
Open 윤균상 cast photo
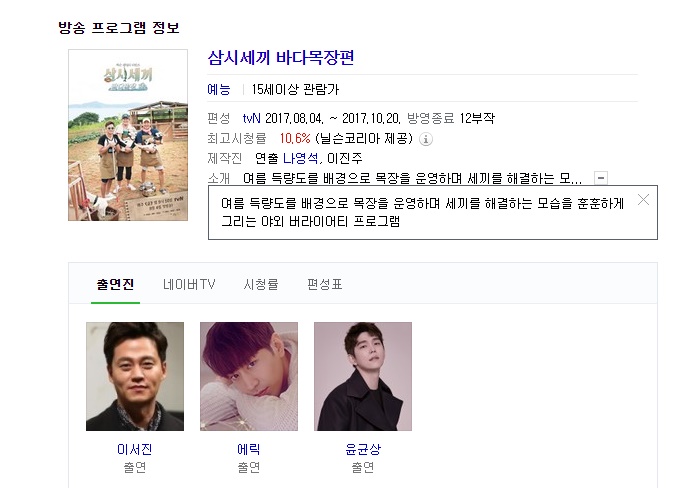(363, 376)
